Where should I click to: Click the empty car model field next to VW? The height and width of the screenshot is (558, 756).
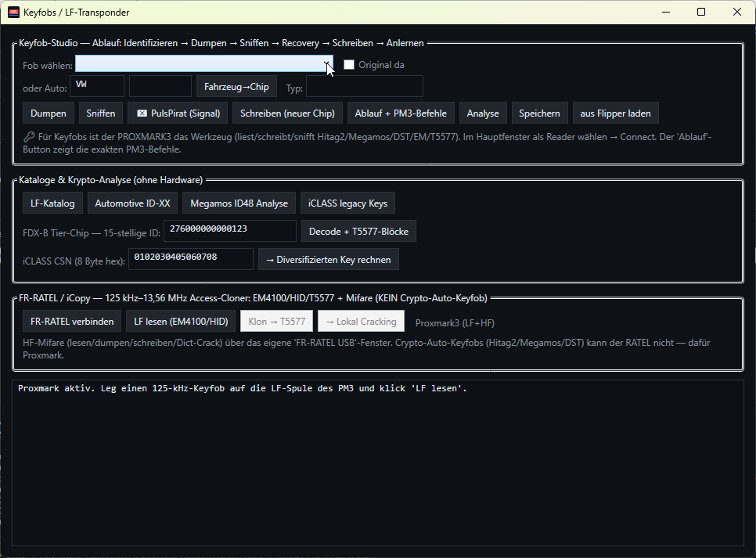pos(160,86)
